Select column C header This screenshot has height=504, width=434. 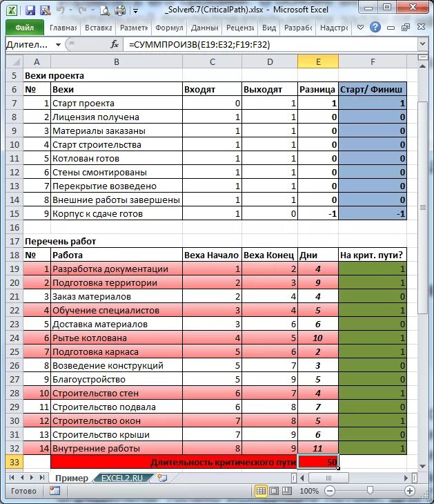click(x=212, y=61)
